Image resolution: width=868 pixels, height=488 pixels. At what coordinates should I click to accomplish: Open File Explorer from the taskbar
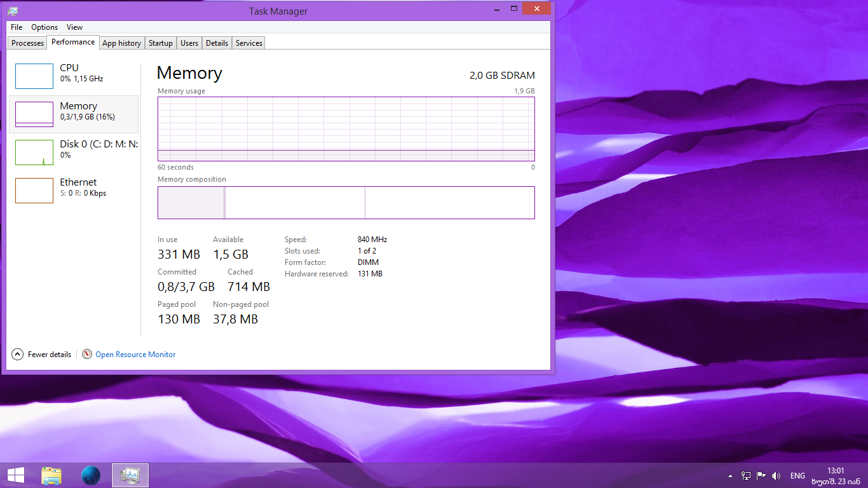tap(51, 475)
